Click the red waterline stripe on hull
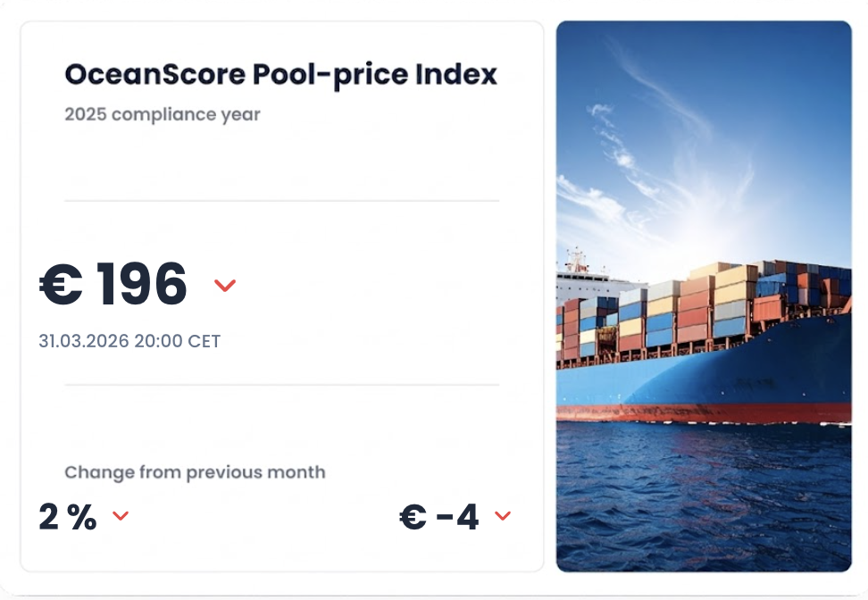868x600 pixels. coord(704,413)
